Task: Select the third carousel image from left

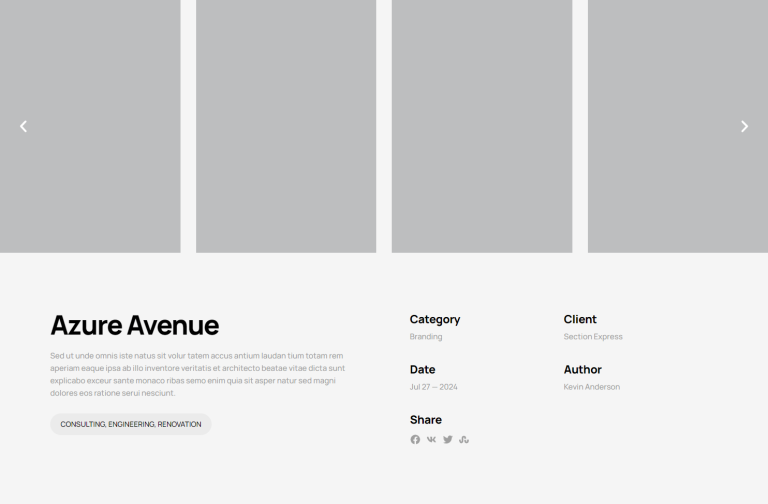Action: pos(482,126)
